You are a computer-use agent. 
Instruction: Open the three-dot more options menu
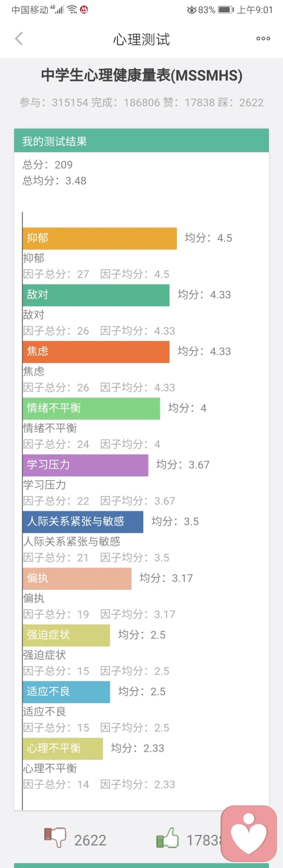coord(263,39)
